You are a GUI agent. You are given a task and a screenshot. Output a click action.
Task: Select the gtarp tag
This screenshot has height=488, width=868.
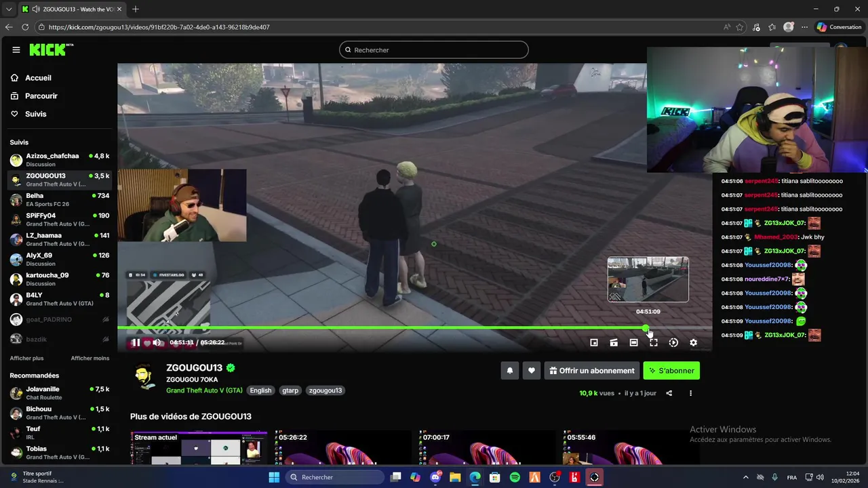tap(290, 390)
